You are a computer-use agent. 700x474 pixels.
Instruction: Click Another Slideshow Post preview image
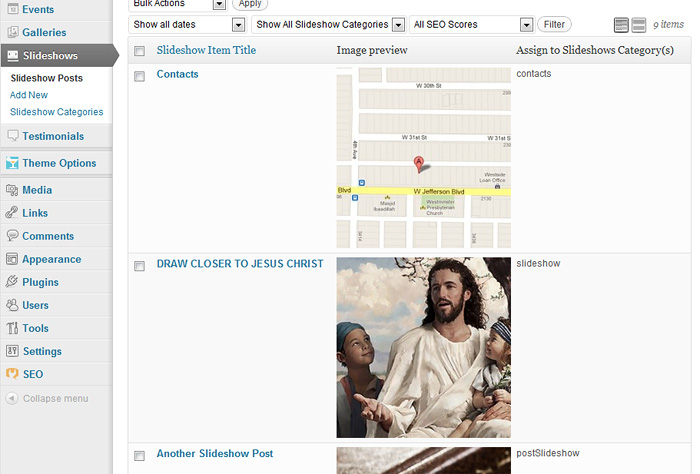[x=423, y=461]
